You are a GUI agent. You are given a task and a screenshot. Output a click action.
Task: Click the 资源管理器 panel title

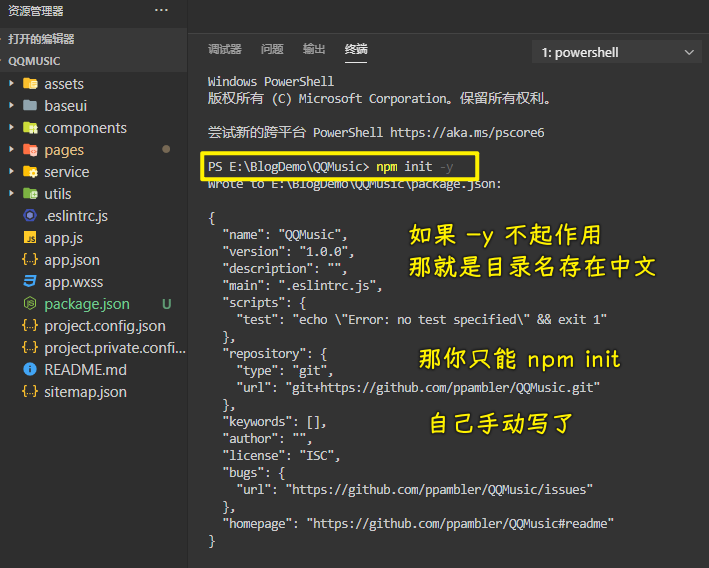pyautogui.click(x=36, y=11)
